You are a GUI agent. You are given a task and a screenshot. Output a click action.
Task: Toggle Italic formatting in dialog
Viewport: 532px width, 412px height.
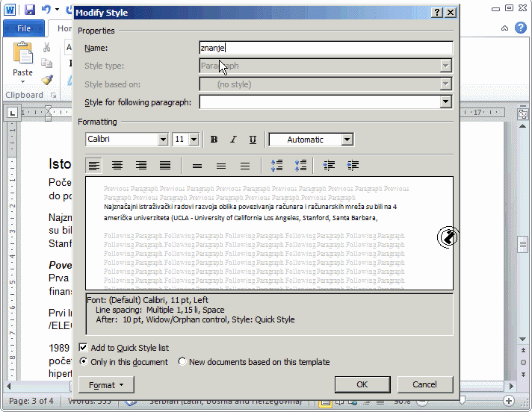(x=233, y=140)
